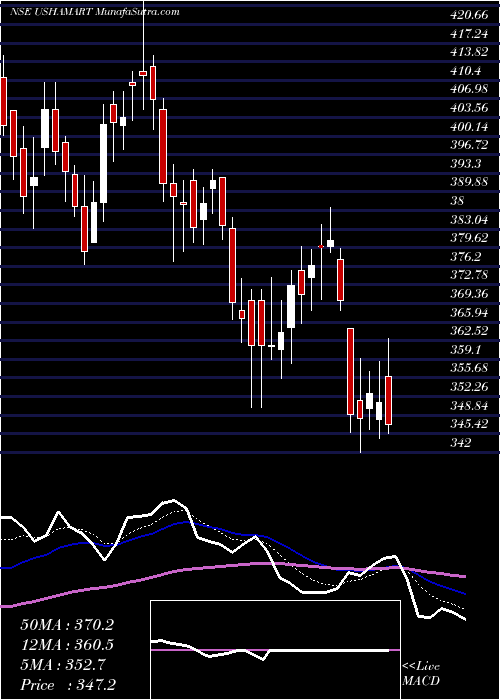500x700 pixels.
Task: Click the NSE USHAMART MunafaSutra.com chart title
Action: point(95,12)
